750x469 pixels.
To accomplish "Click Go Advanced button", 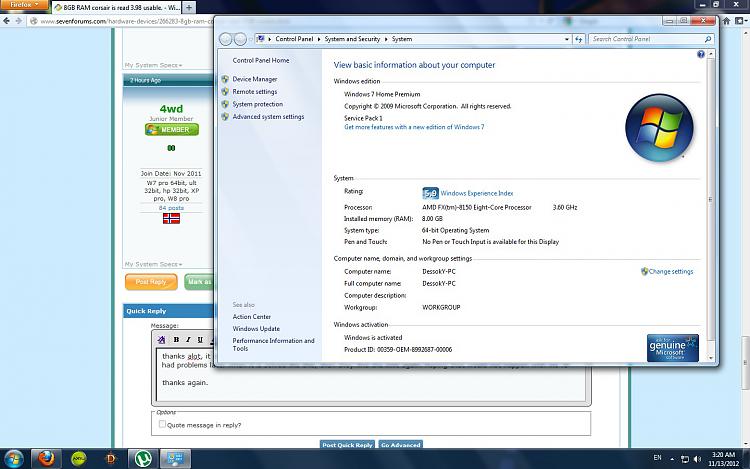I will [400, 445].
